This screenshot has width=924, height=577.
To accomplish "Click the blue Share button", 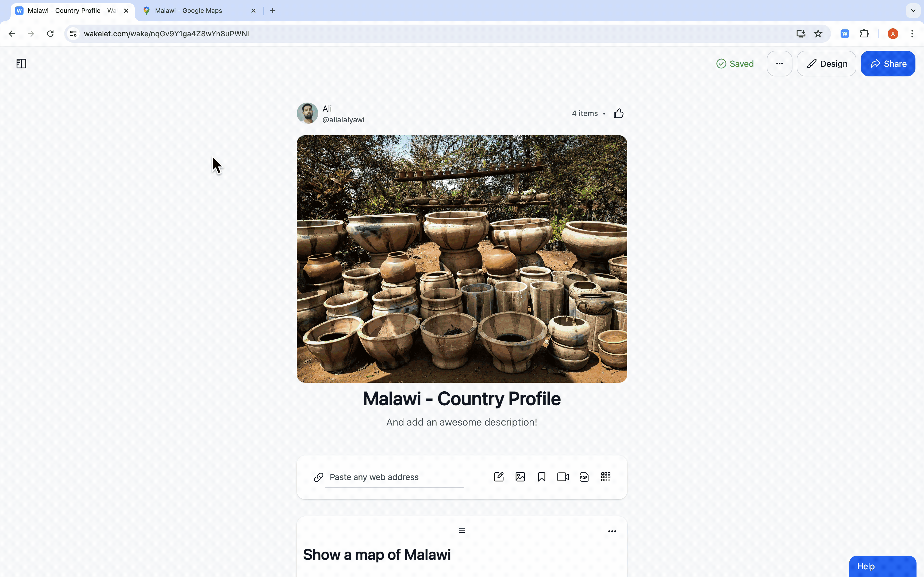I will click(888, 64).
